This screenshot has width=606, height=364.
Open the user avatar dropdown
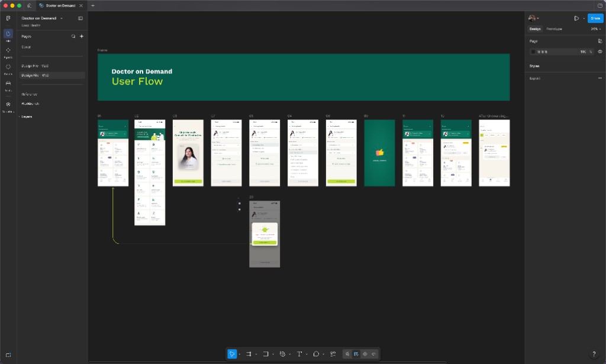tap(534, 18)
